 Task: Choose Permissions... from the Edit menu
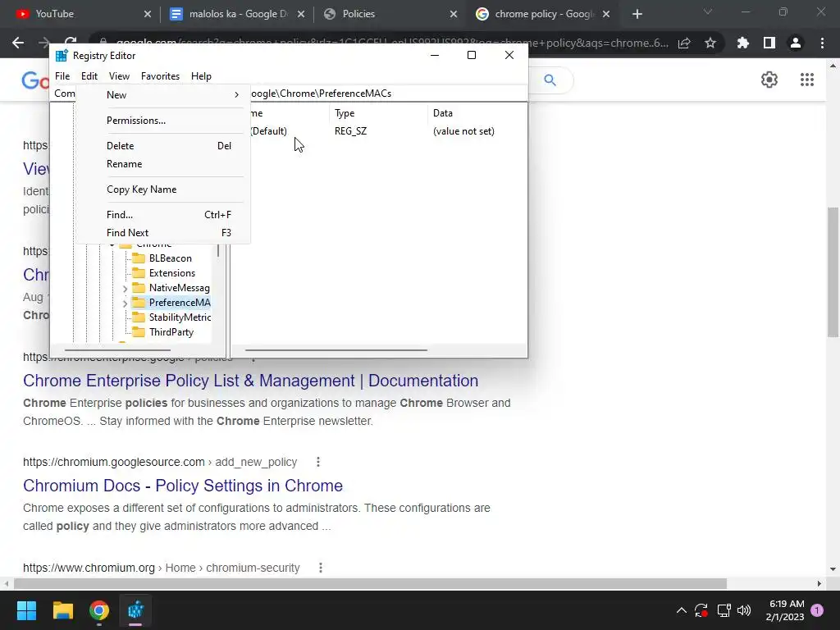pos(163,121)
